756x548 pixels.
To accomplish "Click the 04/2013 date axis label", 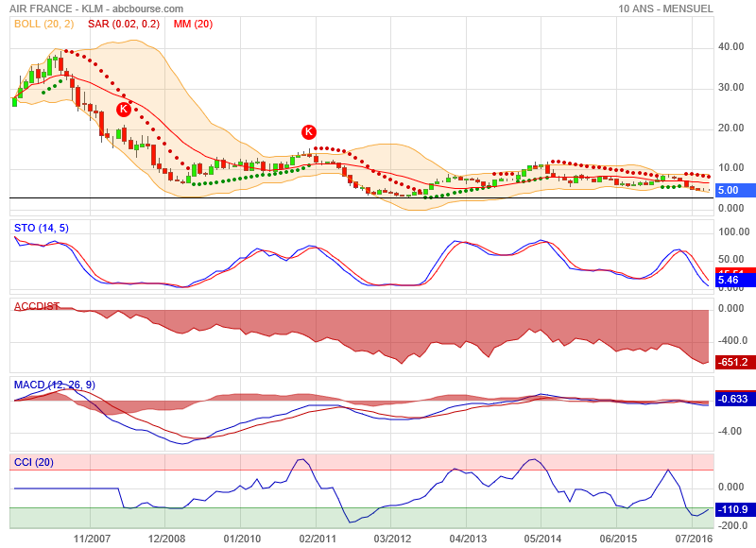I will [x=468, y=539].
